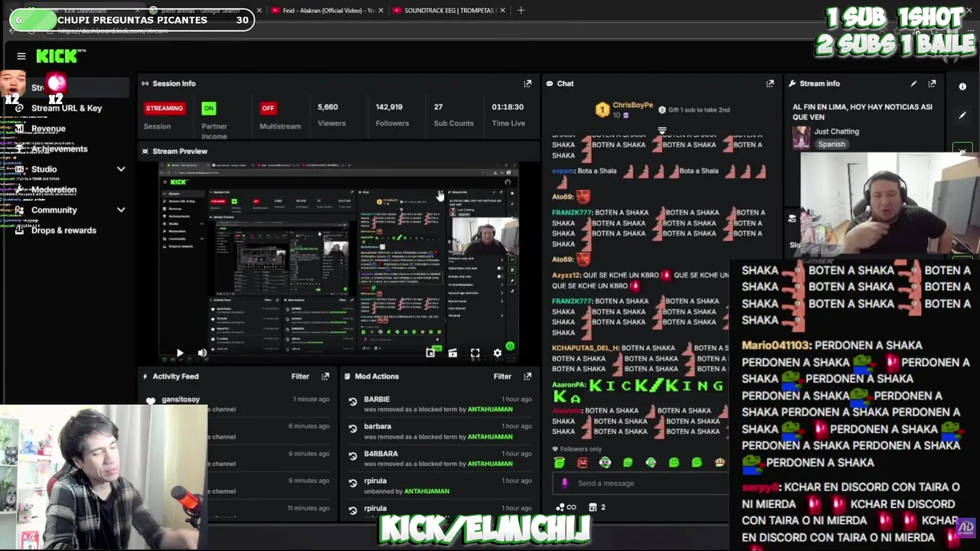This screenshot has width=980, height=551.
Task: Open gansitosoy in the Activity Feed
Action: pyautogui.click(x=180, y=399)
